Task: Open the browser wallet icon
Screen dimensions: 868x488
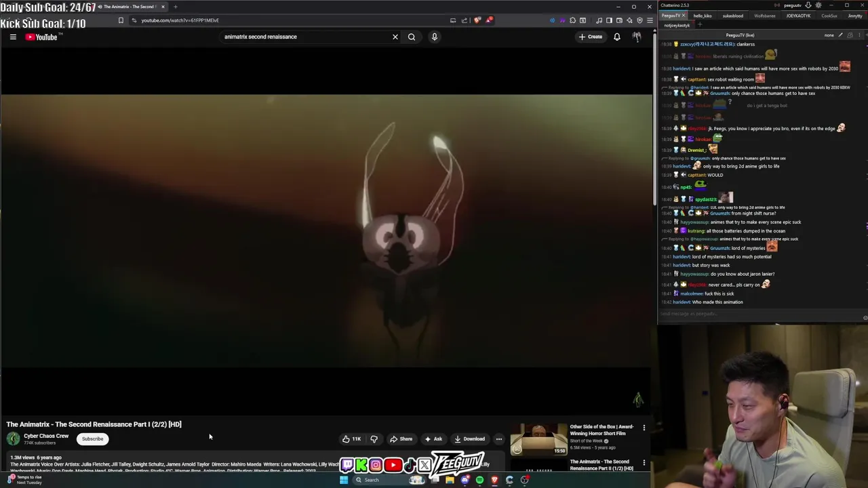Action: [619, 20]
